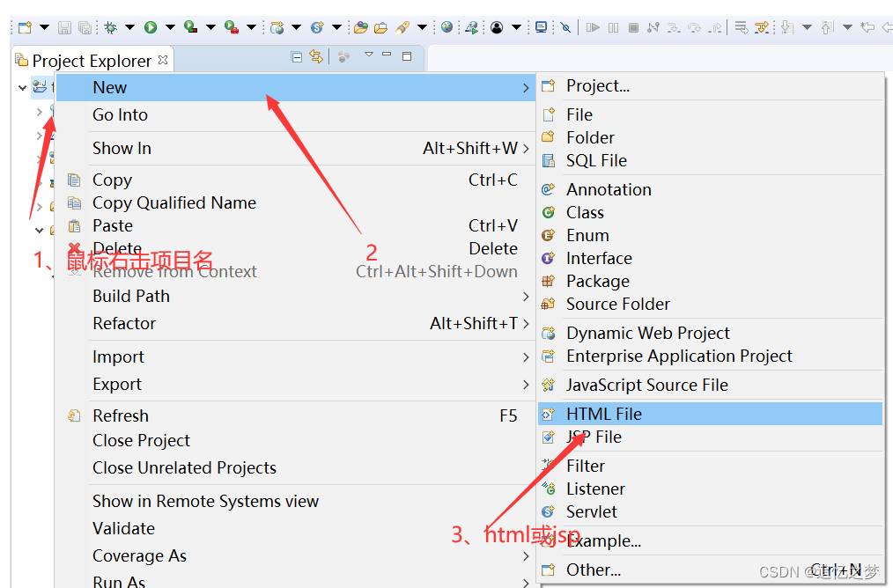Minimize the Project Explorer view
The image size is (893, 588).
(x=386, y=55)
